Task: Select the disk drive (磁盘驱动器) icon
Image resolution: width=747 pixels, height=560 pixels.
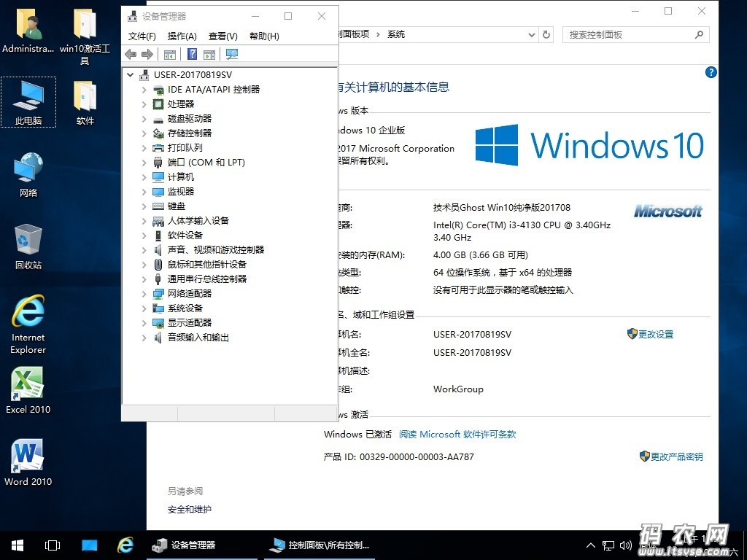Action: pyautogui.click(x=158, y=119)
